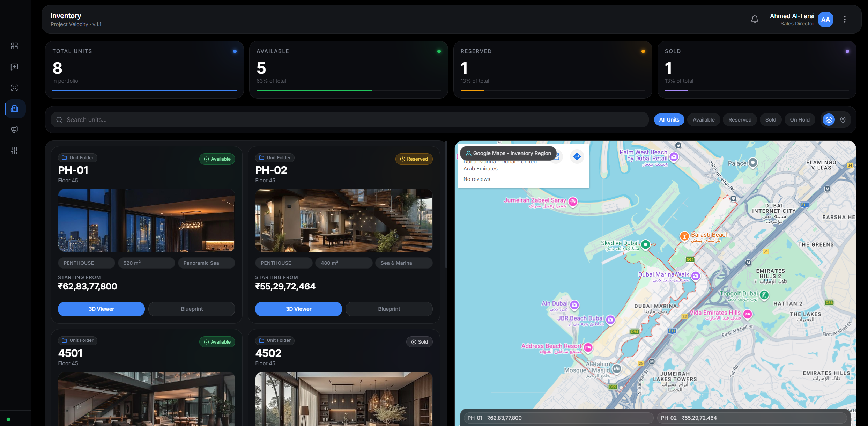Click the Topgolf Dubai map marker
Screen dimensions: 868x426
[x=764, y=295]
